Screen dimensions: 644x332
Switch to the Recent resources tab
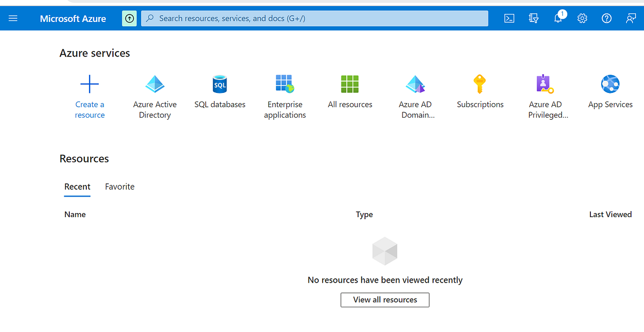(x=77, y=186)
